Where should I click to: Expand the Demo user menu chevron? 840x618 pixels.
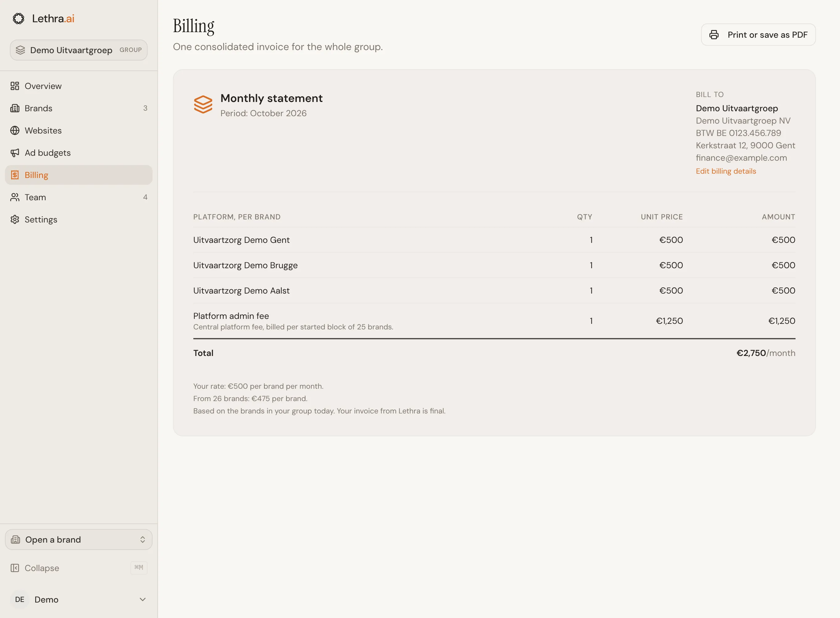click(142, 599)
